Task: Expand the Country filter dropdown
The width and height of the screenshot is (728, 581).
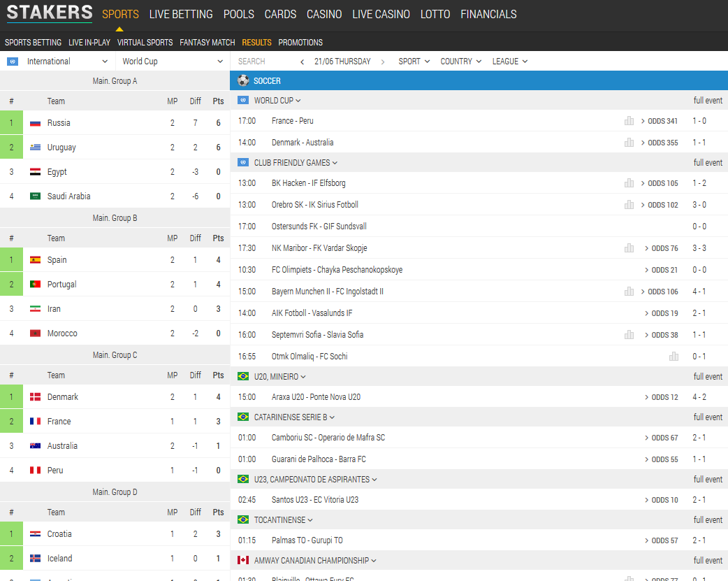Action: [x=460, y=62]
